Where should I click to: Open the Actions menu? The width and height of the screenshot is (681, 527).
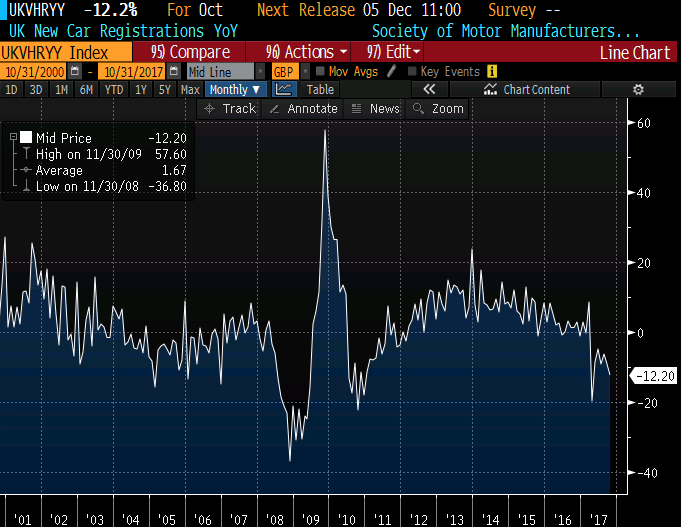coord(308,52)
